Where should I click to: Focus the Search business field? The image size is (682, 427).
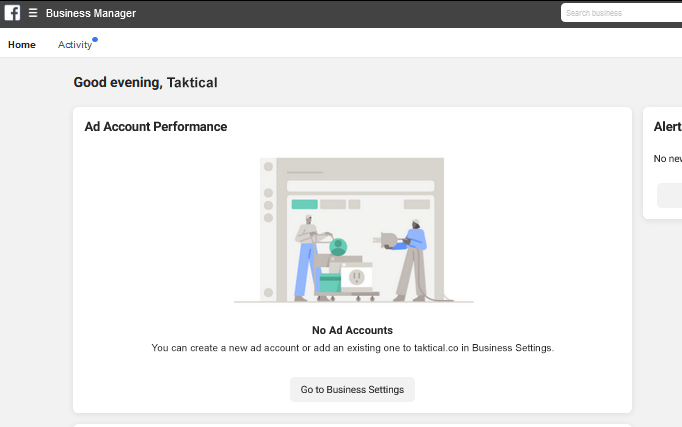(621, 13)
